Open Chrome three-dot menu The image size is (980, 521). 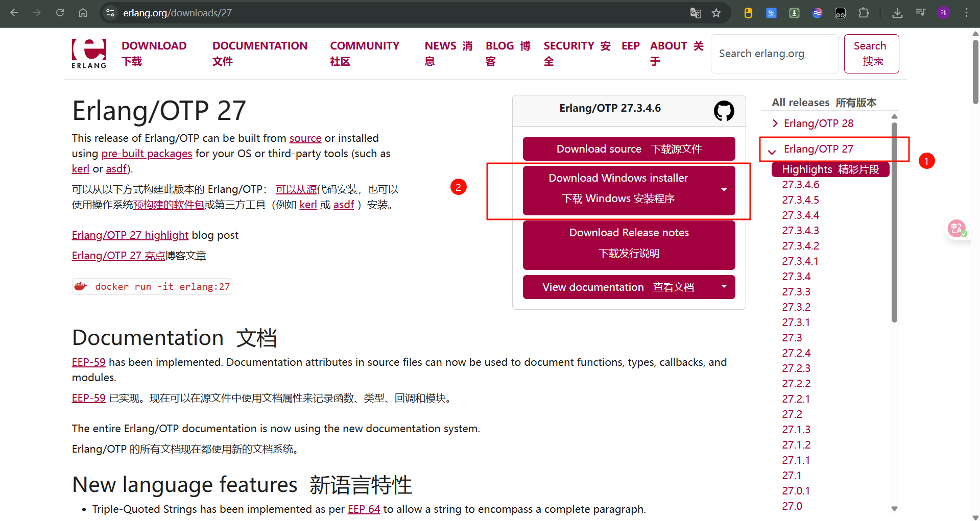(966, 13)
